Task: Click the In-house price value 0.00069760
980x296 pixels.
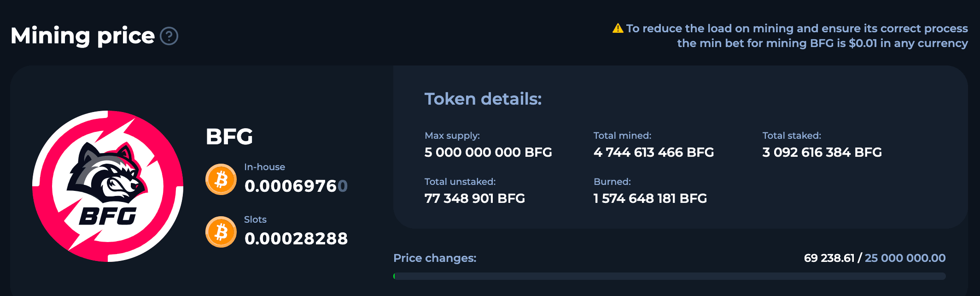Action: click(296, 186)
